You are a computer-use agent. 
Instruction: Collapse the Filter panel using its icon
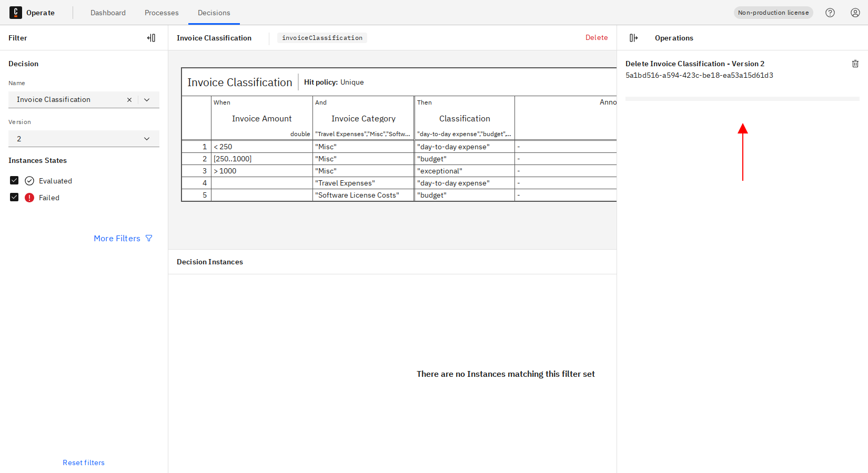[152, 37]
